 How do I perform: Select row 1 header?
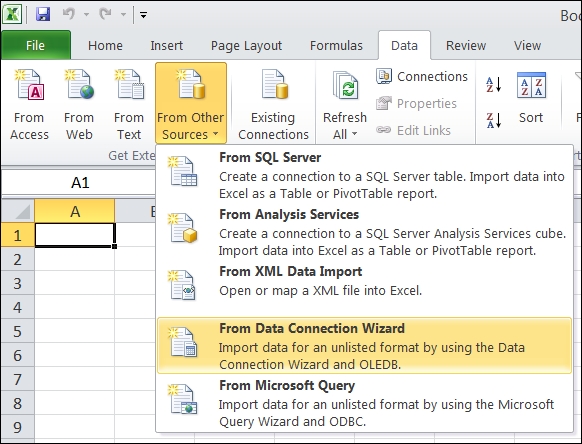18,235
